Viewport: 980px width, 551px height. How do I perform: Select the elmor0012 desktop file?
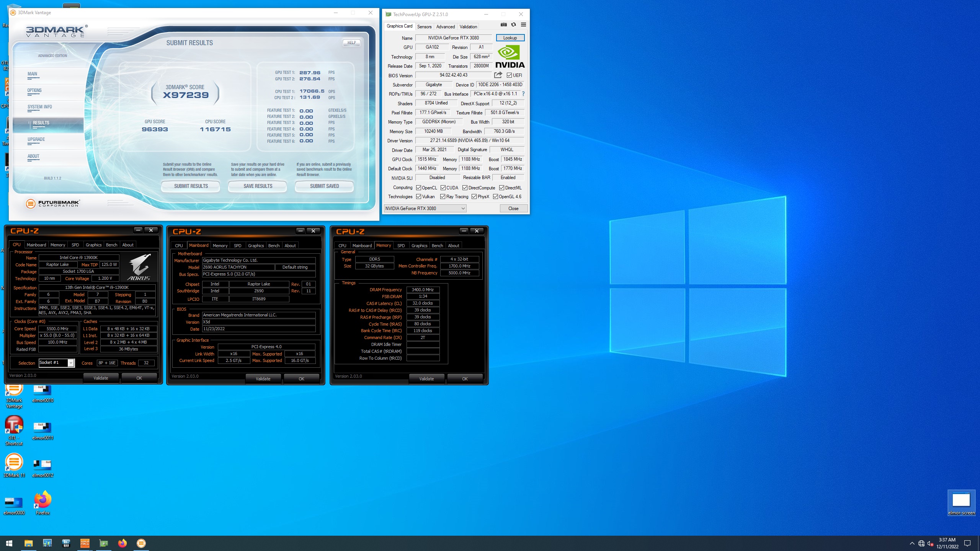tap(42, 469)
